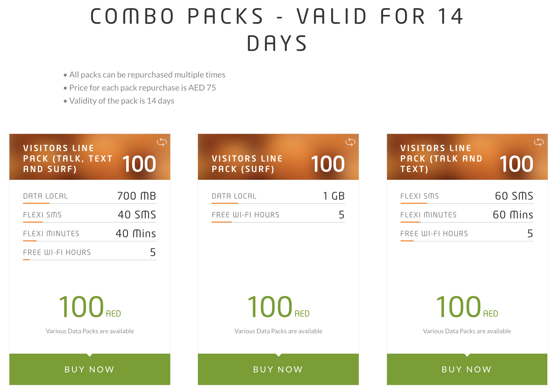Select the Visitors Line Pack (Talk, Text and Surf) title
The width and height of the screenshot is (558, 392).
(68, 159)
